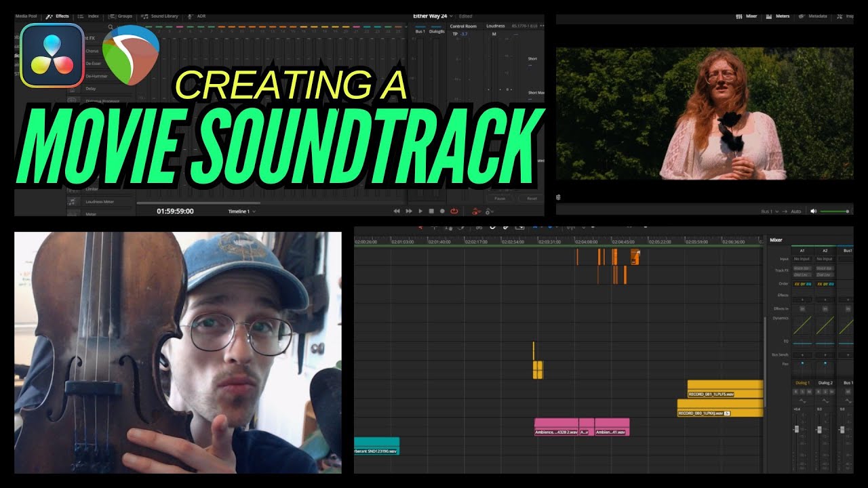Screen dimensions: 868x488
Task: Toggle Effects In for channel A1
Action: tap(802, 308)
